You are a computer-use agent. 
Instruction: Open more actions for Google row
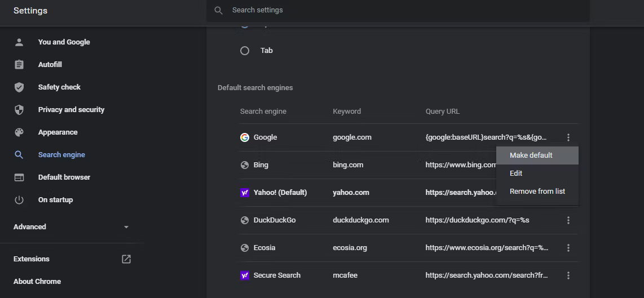[568, 137]
